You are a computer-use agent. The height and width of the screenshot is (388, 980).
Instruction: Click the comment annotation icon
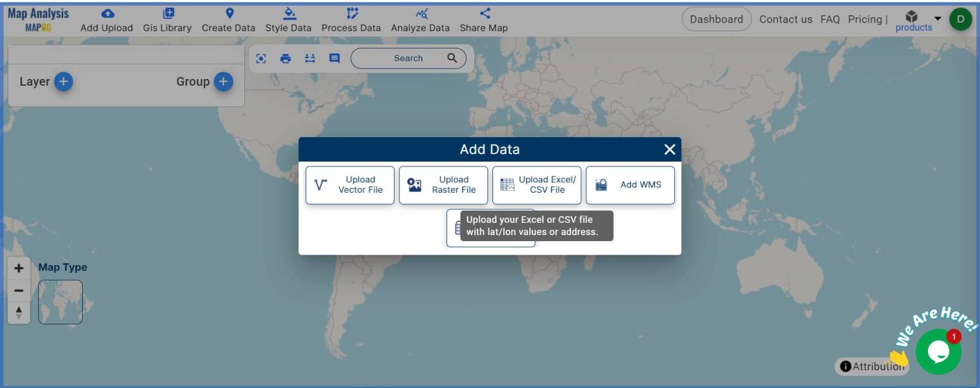pyautogui.click(x=334, y=58)
